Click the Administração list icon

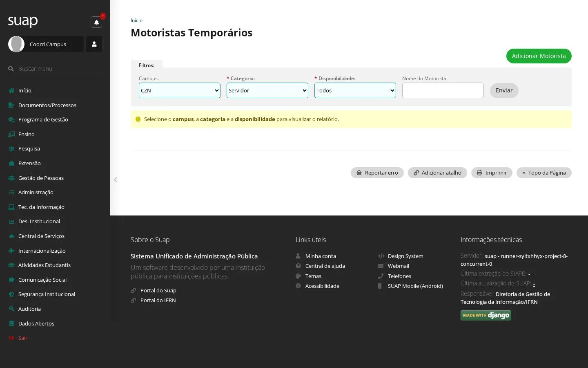11,192
